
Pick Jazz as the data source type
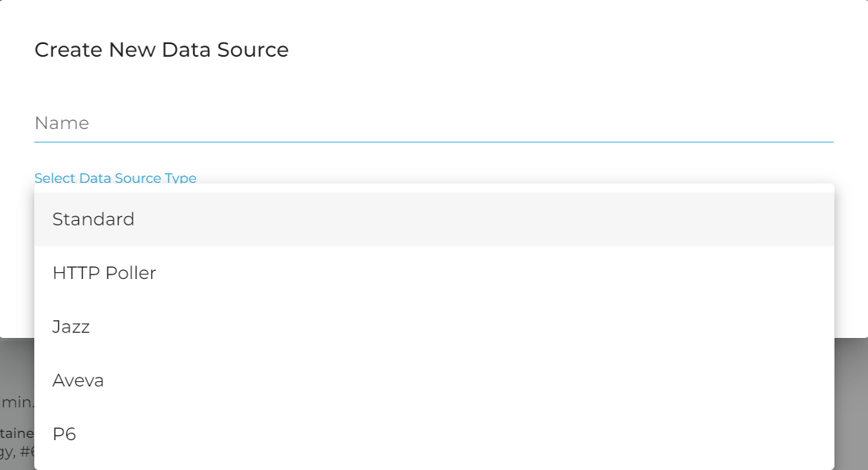(71, 327)
